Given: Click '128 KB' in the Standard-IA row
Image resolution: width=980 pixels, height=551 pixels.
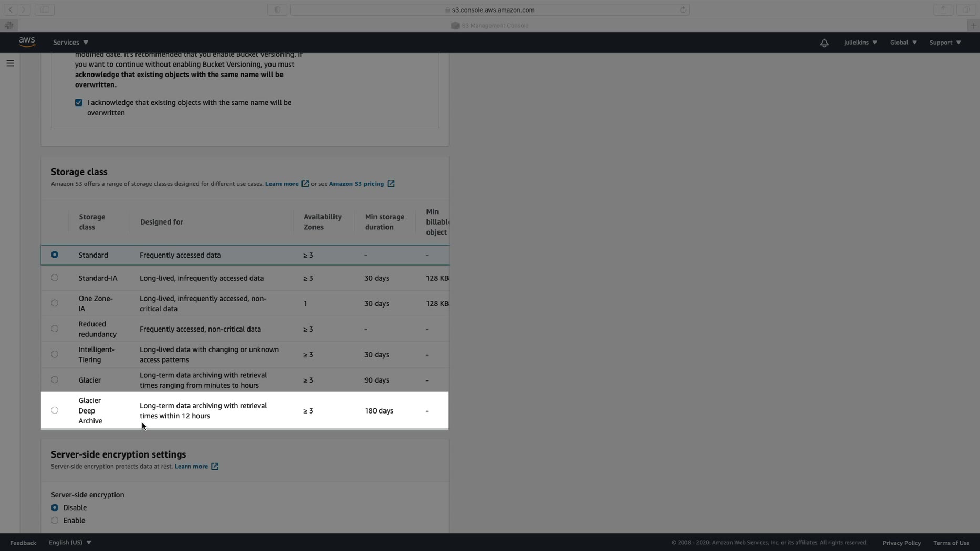Looking at the screenshot, I should 437,278.
